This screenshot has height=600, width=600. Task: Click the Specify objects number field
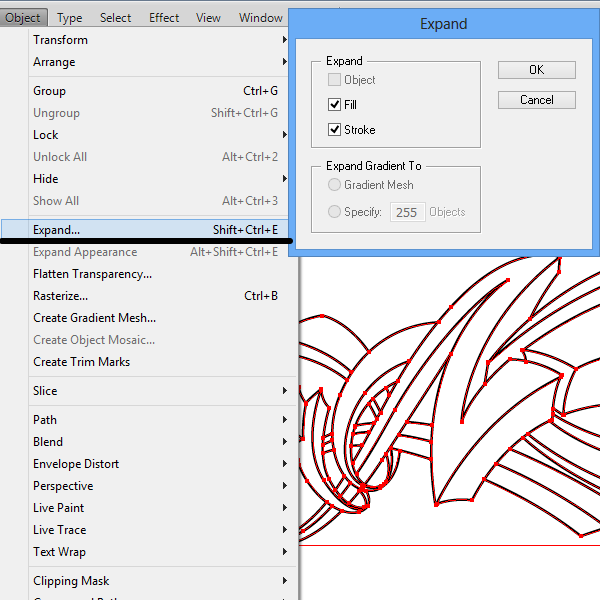click(x=407, y=212)
